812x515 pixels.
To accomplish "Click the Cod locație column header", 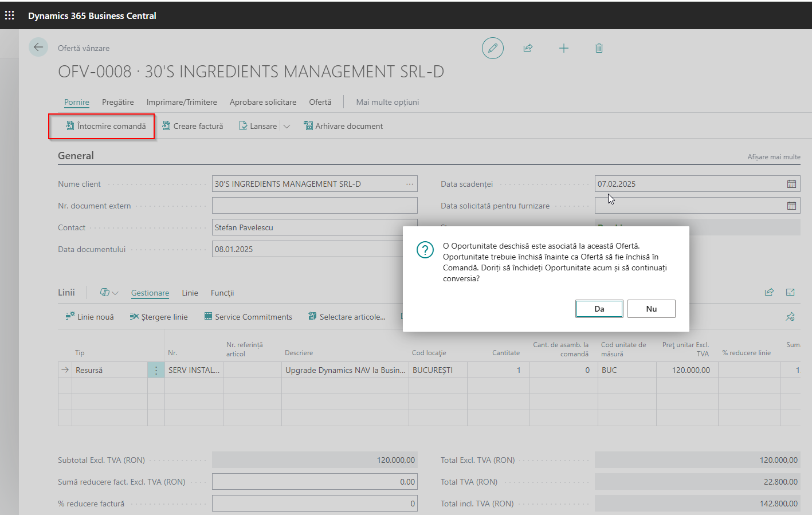I will (x=429, y=353).
